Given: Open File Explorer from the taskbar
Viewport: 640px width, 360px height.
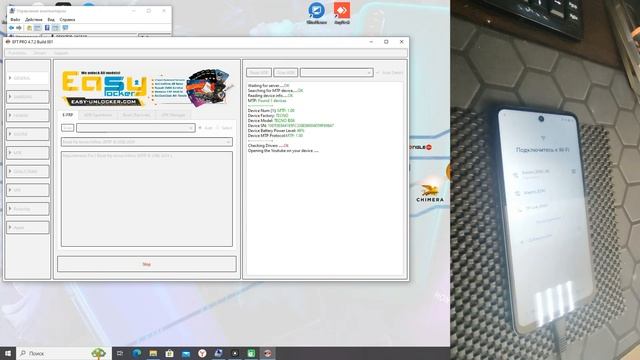Looking at the screenshot, I should pyautogui.click(x=153, y=353).
